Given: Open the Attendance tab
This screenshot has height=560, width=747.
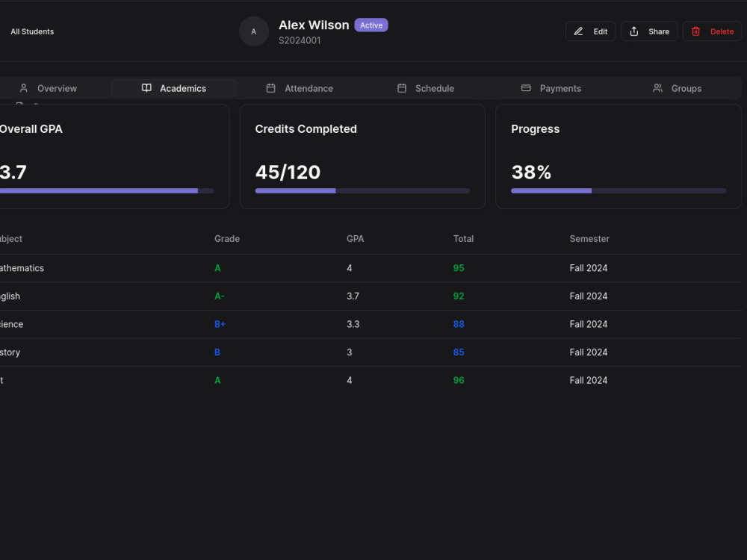Looking at the screenshot, I should [x=300, y=88].
